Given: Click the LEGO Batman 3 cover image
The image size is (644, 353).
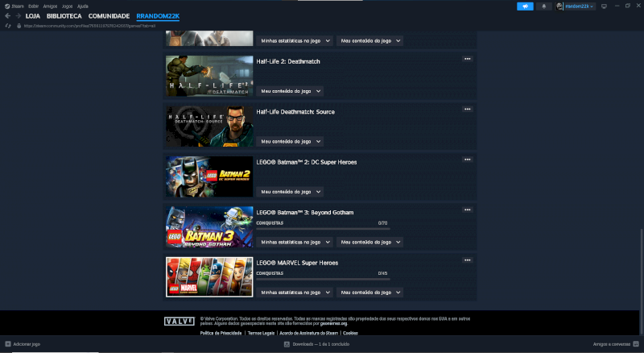Looking at the screenshot, I should 209,226.
